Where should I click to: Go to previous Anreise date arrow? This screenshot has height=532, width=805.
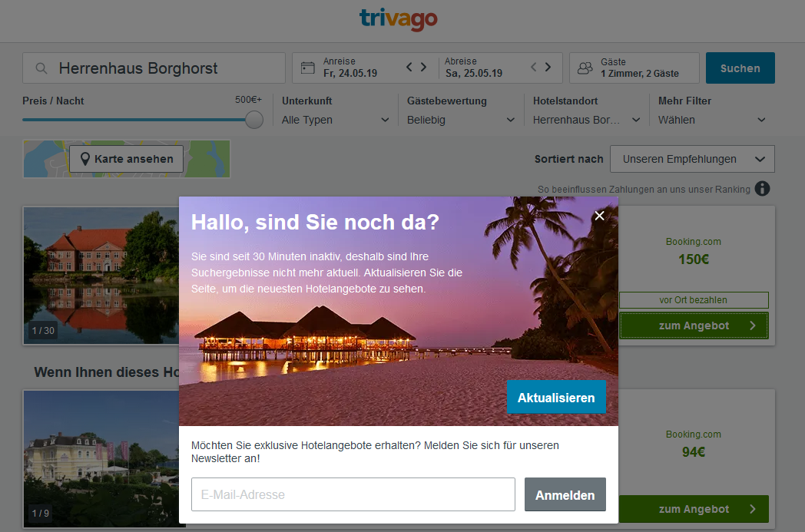click(x=409, y=67)
